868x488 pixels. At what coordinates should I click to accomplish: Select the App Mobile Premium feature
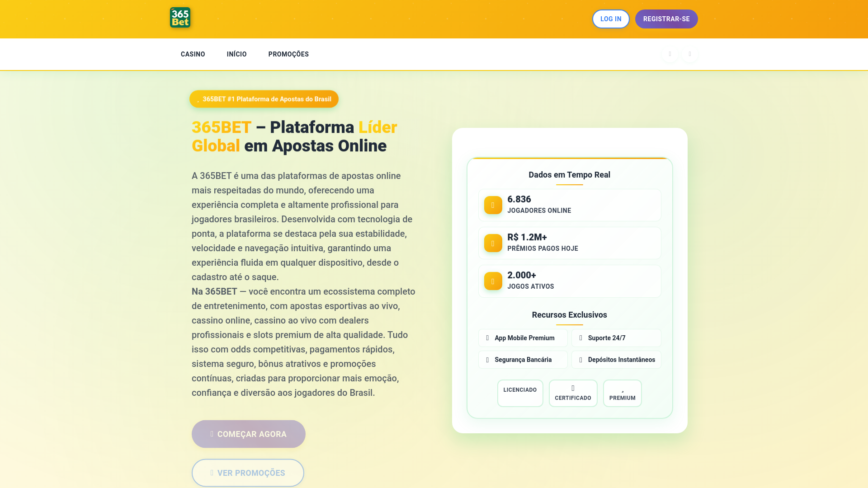(523, 338)
